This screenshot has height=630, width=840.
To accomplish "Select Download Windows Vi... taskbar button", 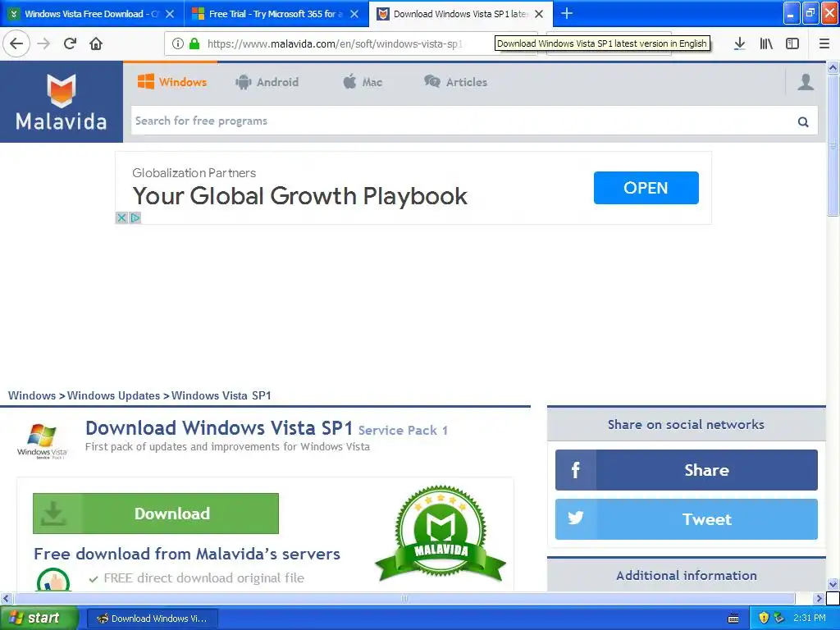I will click(152, 619).
